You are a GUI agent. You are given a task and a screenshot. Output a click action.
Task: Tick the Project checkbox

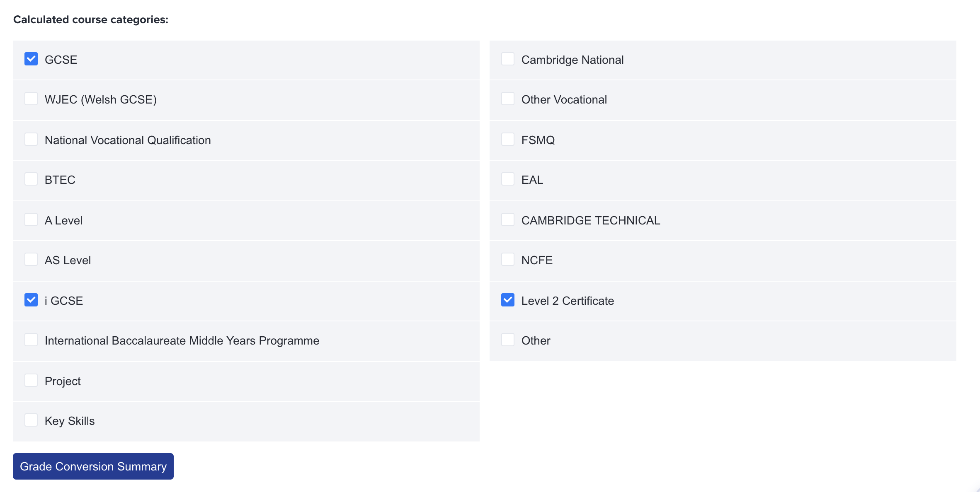tap(31, 380)
